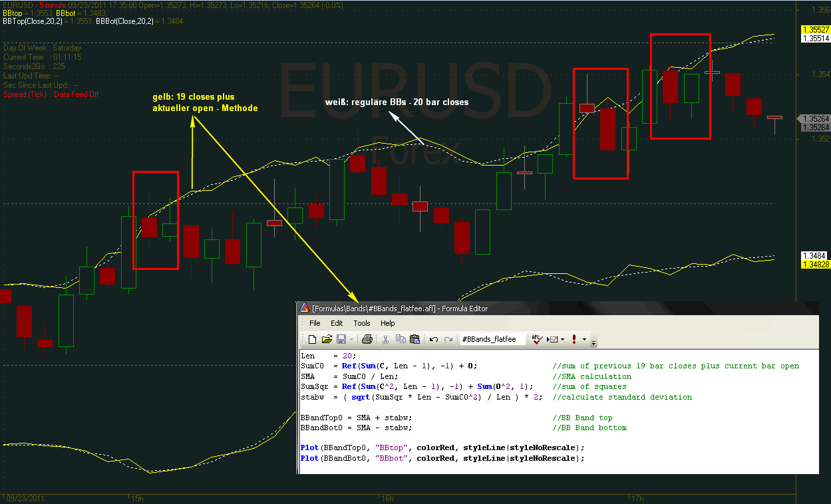Open the Tools menu

362,323
